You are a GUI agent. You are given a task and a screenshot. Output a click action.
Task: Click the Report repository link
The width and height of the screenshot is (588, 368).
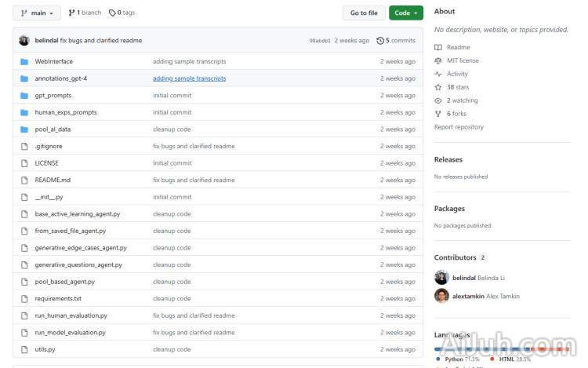click(459, 127)
